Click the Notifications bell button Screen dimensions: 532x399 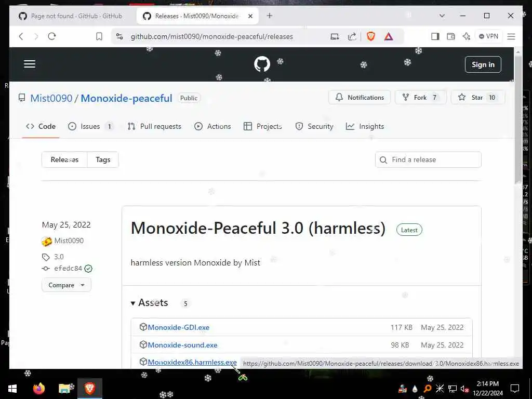point(360,97)
